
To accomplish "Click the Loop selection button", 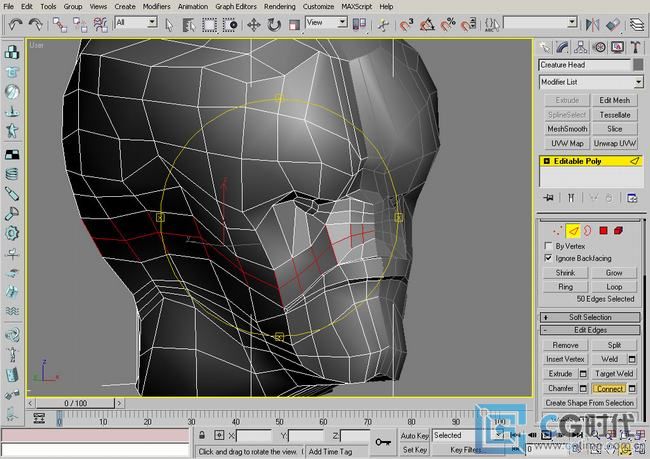I will point(614,287).
